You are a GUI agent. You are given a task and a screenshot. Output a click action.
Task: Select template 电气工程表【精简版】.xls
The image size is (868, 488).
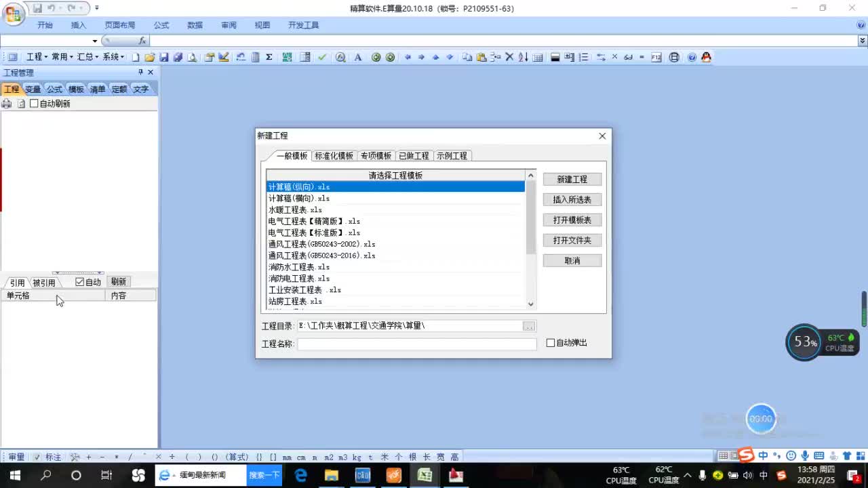(395, 222)
